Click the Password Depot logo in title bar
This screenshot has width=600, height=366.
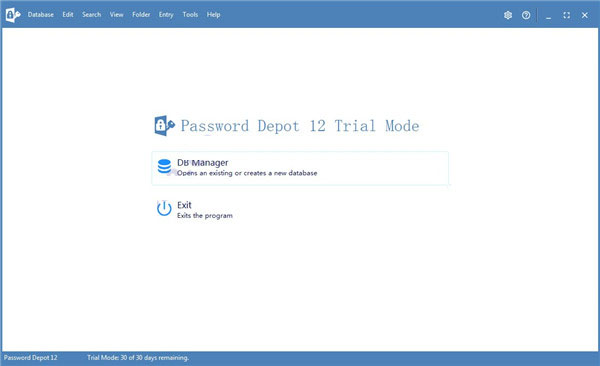pos(13,15)
